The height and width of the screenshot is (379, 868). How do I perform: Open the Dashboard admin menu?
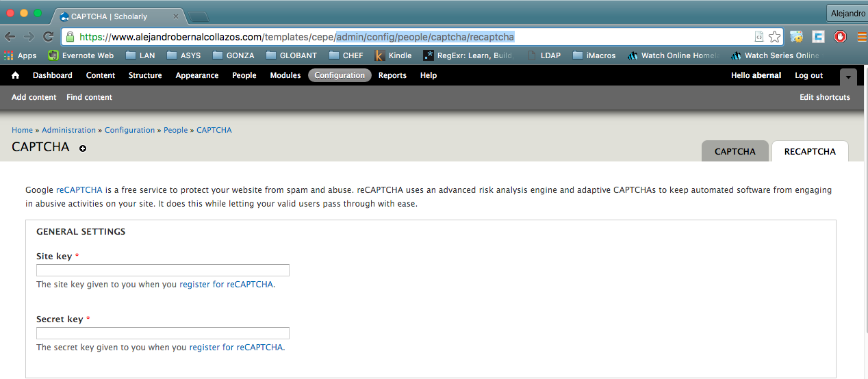[53, 75]
